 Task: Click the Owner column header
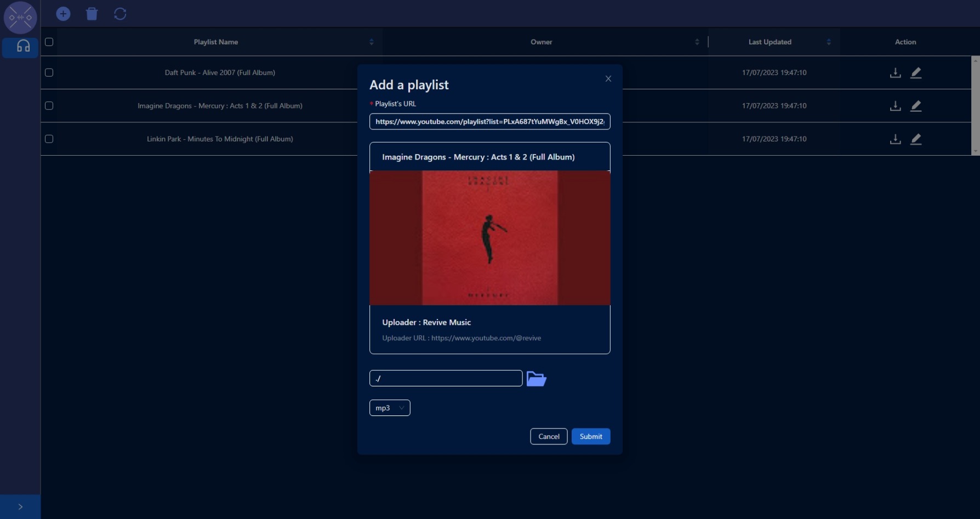[542, 42]
